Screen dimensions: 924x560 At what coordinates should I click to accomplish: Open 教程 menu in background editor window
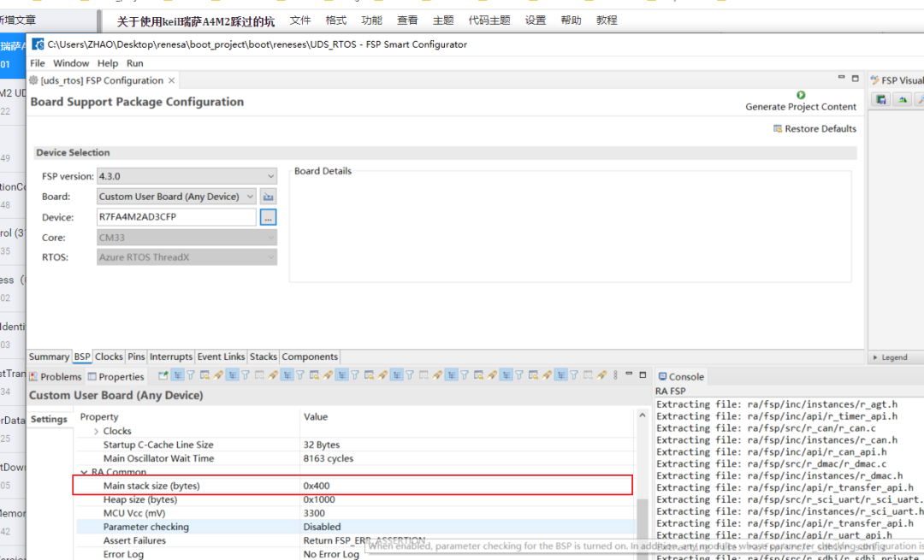pos(607,21)
